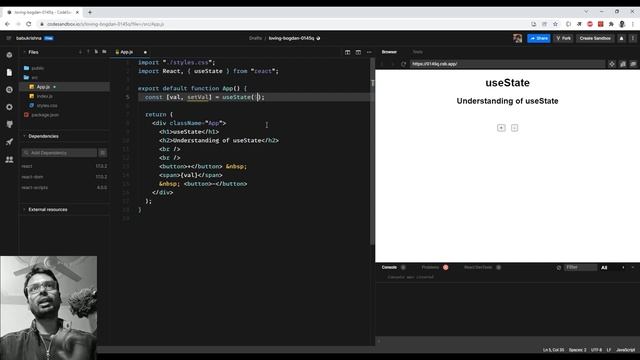Click the JavaScript language status entry
Image resolution: width=640 pixels, height=360 pixels.
click(x=625, y=350)
